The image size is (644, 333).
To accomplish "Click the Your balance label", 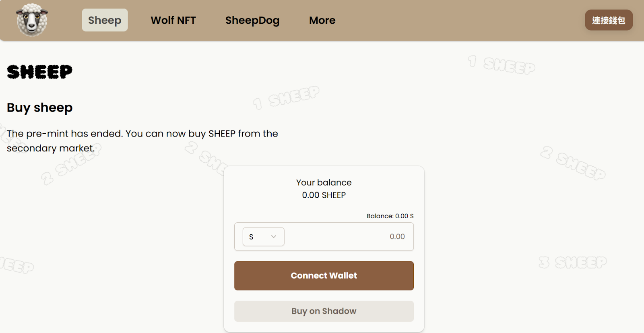I will point(324,182).
